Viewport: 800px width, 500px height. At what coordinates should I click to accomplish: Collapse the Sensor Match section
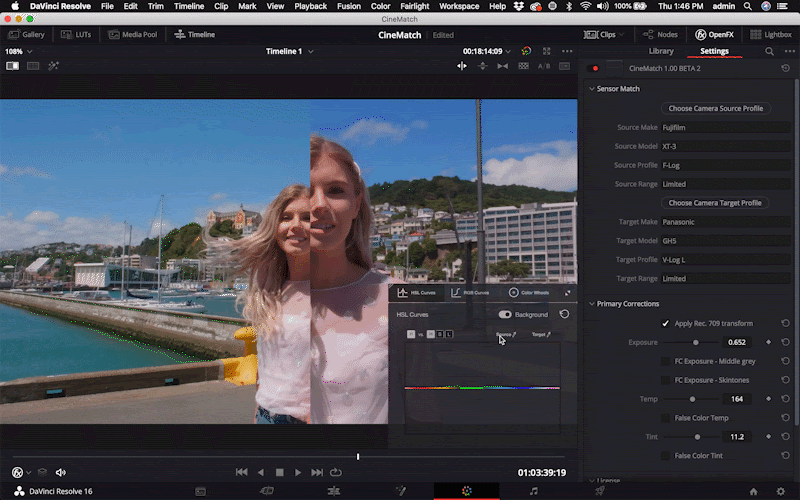click(591, 89)
